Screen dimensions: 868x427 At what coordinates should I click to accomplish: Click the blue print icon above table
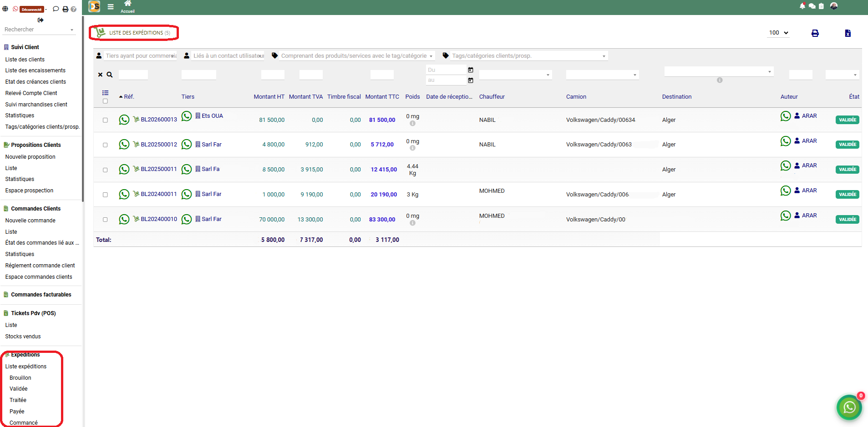coord(815,33)
